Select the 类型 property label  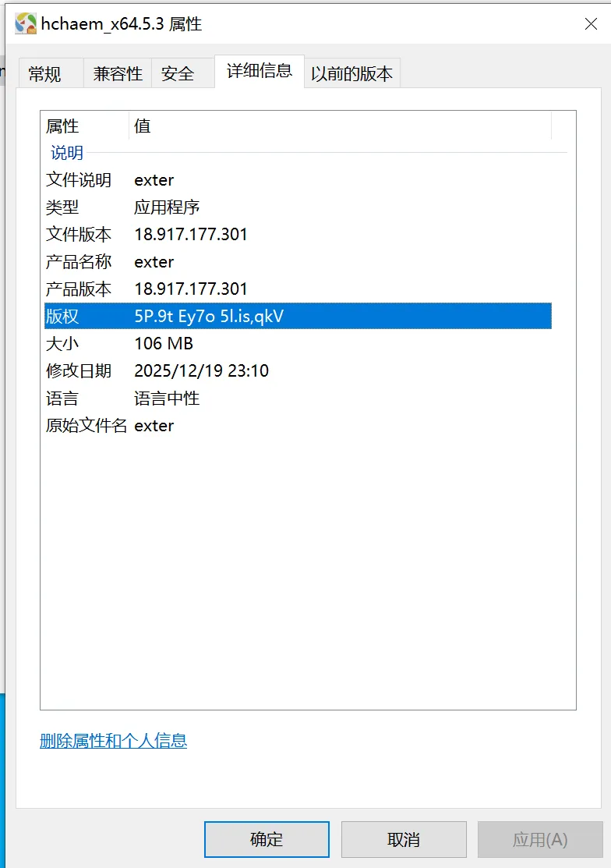pyautogui.click(x=62, y=207)
